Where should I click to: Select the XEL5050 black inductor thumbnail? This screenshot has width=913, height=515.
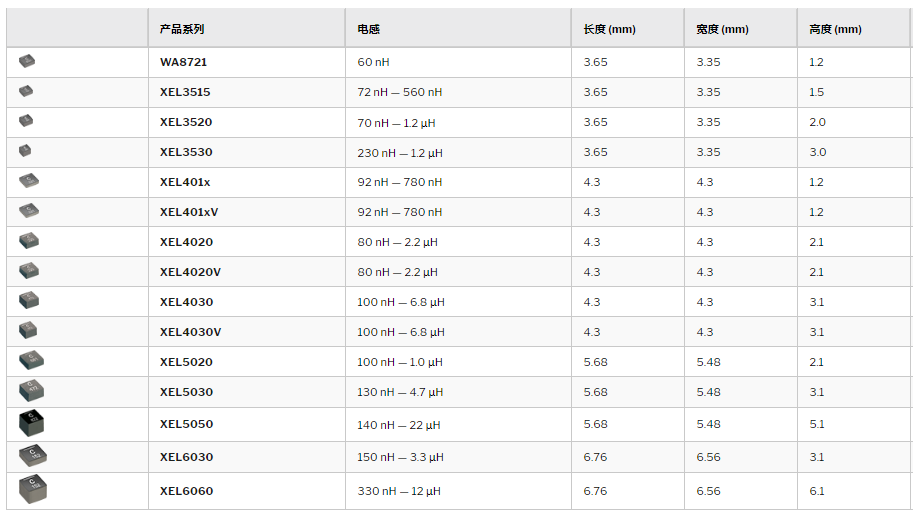[x=31, y=424]
